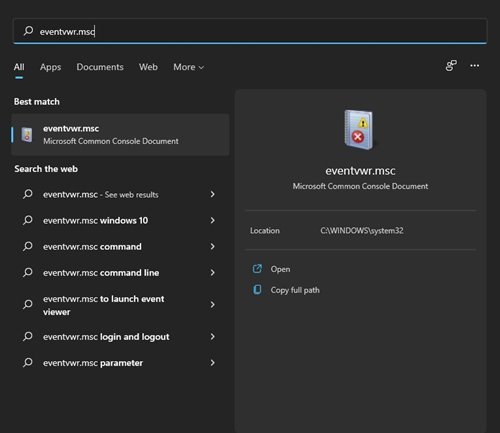Switch to the Apps tab

[50, 67]
